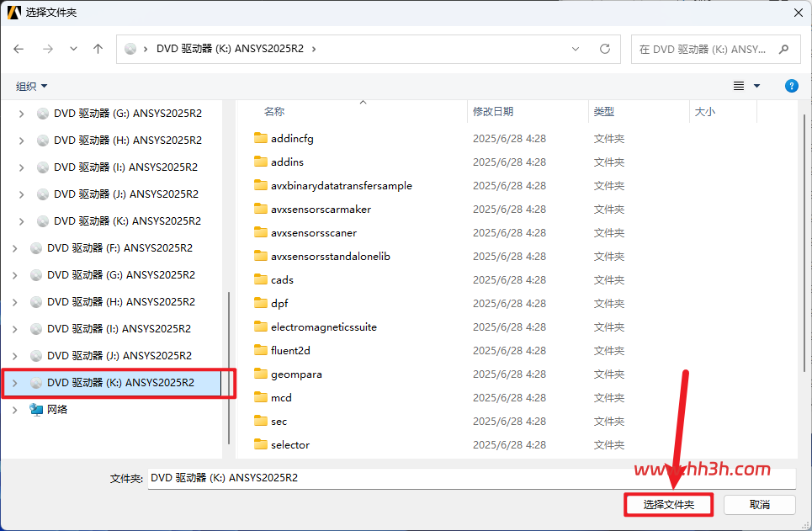Sort by the 类型 column header
The image size is (812, 531).
tap(604, 111)
